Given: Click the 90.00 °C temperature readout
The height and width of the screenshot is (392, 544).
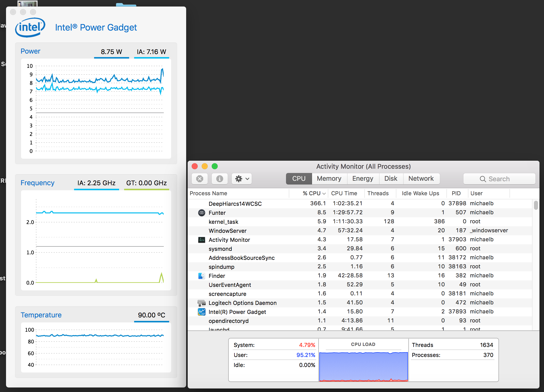Looking at the screenshot, I should (x=151, y=315).
